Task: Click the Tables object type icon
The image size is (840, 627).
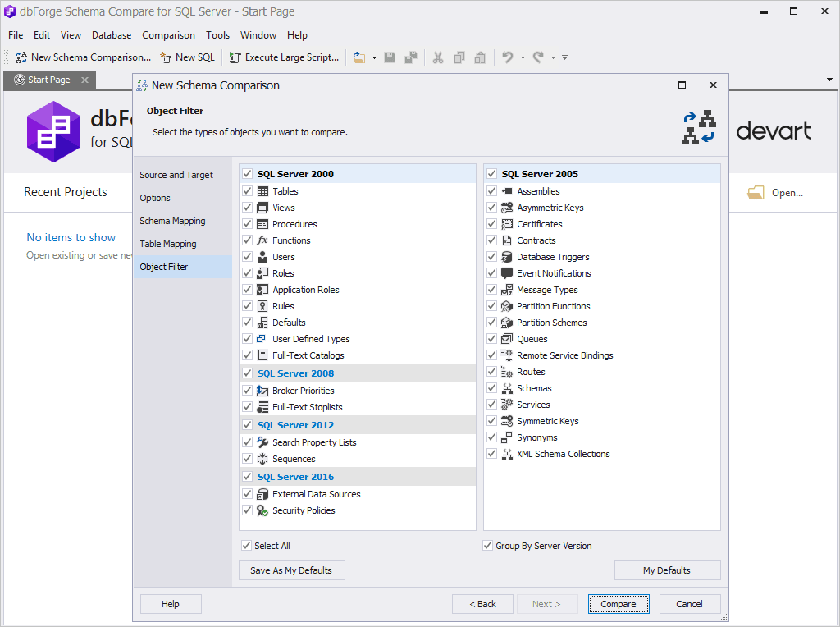Action: (262, 191)
